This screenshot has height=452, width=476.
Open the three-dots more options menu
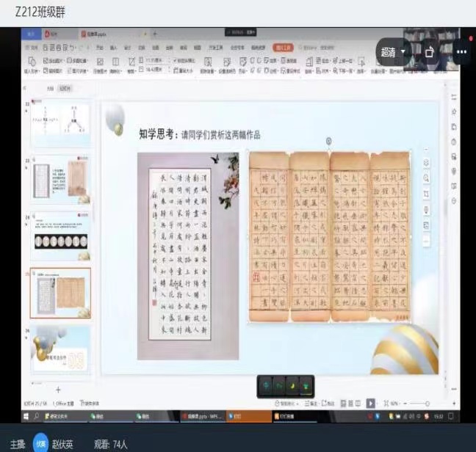[461, 53]
